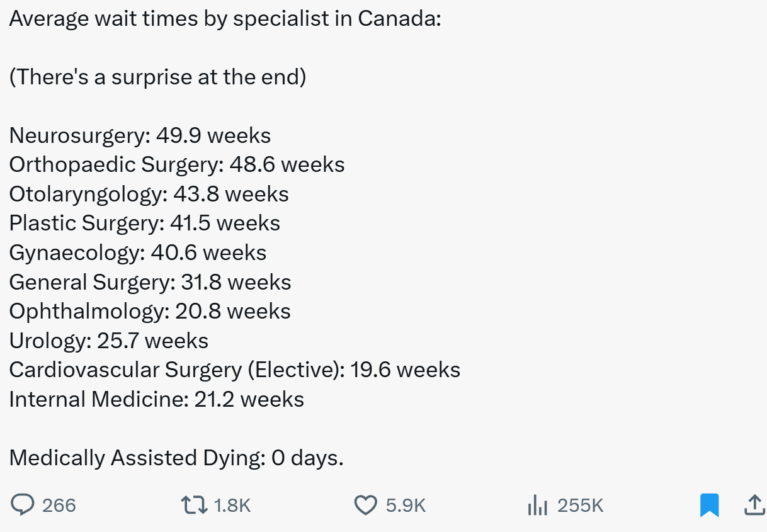Image resolution: width=767 pixels, height=532 pixels.
Task: Click the Ophthalmology 20.8 weeks line
Action: (x=150, y=311)
